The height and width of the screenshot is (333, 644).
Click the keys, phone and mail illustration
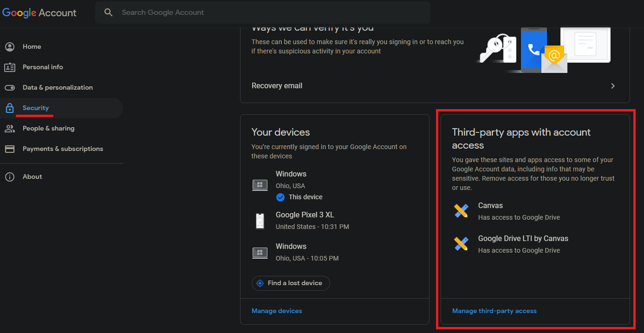point(543,50)
